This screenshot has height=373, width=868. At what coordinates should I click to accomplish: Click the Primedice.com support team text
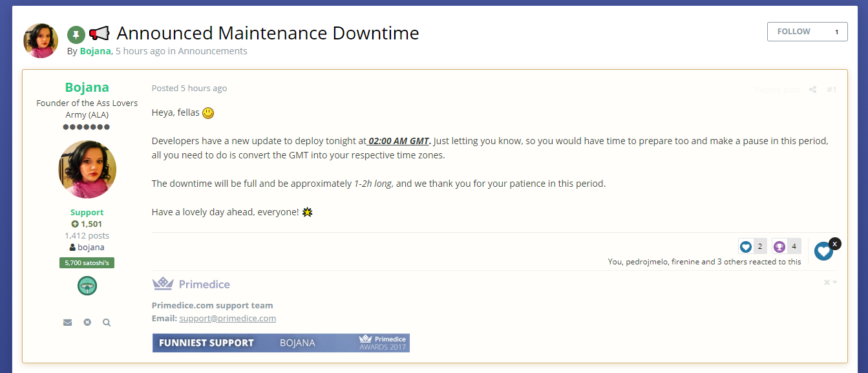point(213,305)
